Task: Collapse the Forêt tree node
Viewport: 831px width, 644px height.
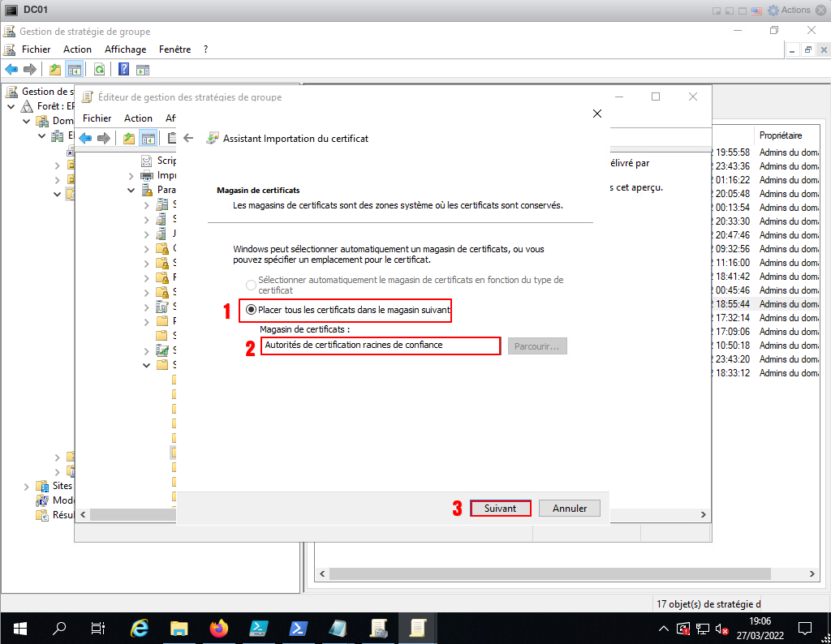Action: click(11, 107)
